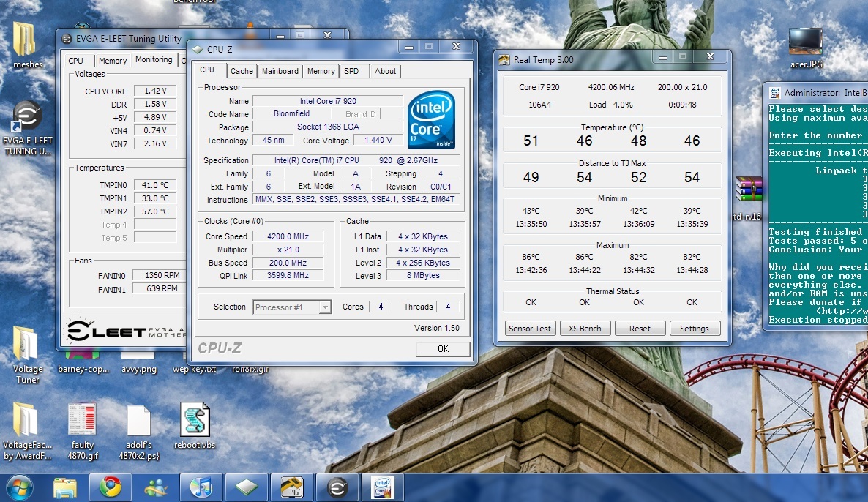Screen dimensions: 868x502
Task: Click the Core Voltage '1.440 V' value
Action: click(378, 140)
